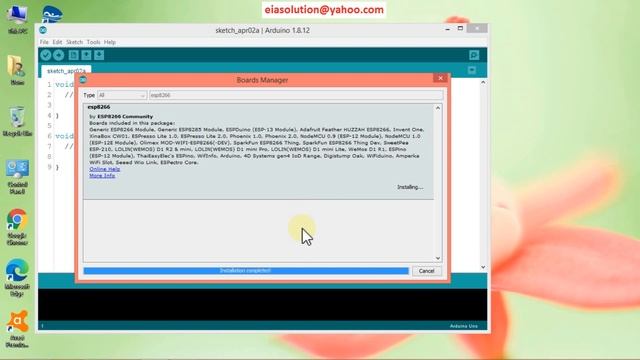640x360 pixels.
Task: Click the Cancel button in Boards Manager
Action: [x=426, y=271]
